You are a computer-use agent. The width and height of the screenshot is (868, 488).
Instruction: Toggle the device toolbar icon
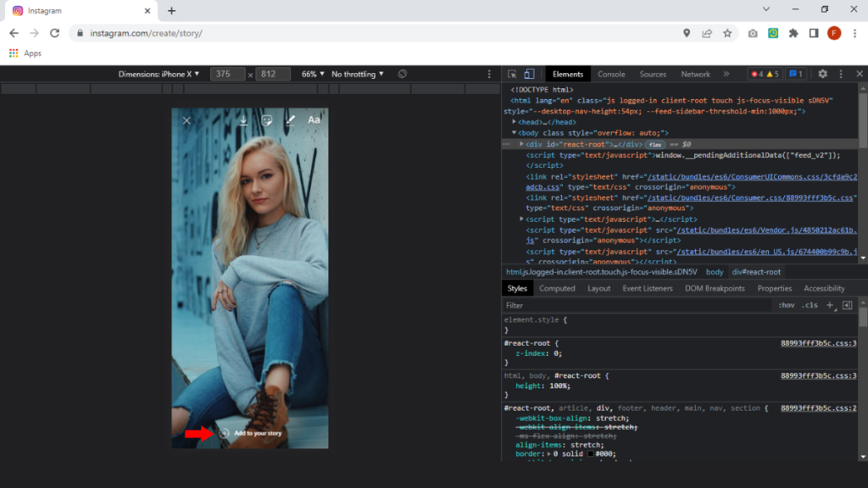529,75
